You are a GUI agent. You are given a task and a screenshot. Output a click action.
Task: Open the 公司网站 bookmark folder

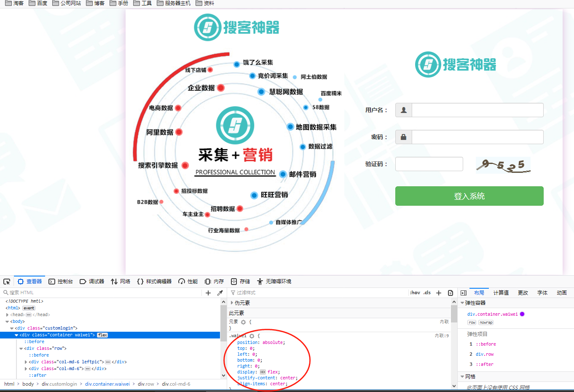click(x=67, y=3)
